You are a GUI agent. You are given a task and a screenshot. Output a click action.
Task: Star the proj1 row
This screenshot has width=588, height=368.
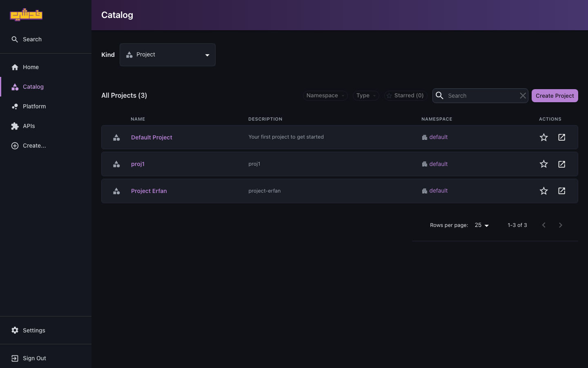(x=543, y=164)
